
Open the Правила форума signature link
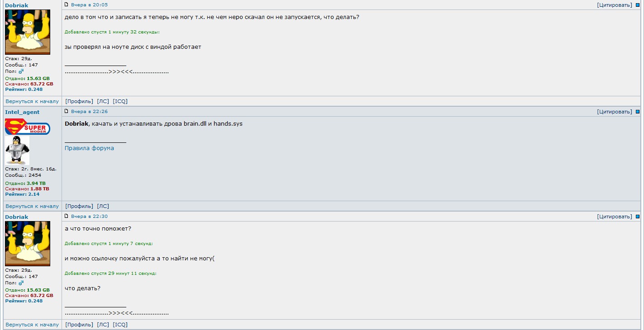(x=89, y=148)
